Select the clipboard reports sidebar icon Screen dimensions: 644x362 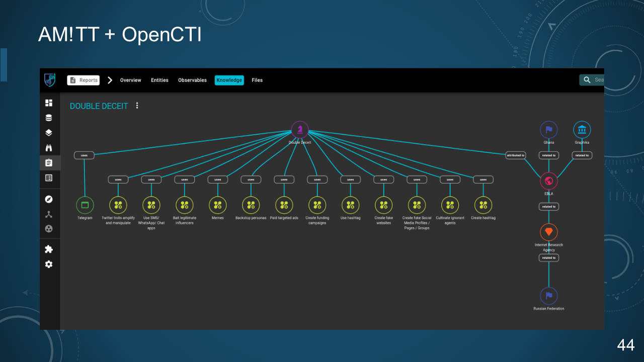click(49, 163)
